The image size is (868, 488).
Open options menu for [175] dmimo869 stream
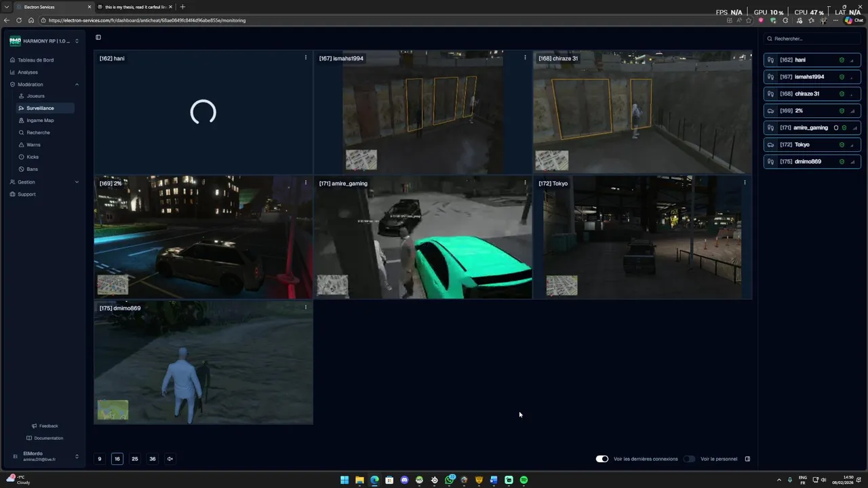[x=305, y=308]
